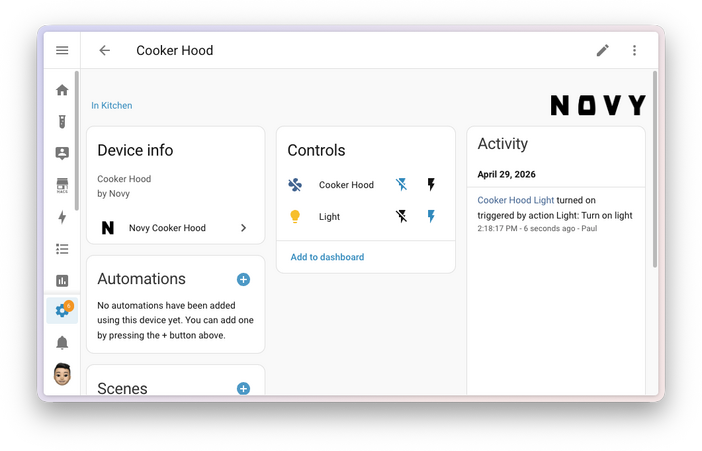Click the yellow Light bulb icon
The height and width of the screenshot is (451, 702).
(x=295, y=216)
